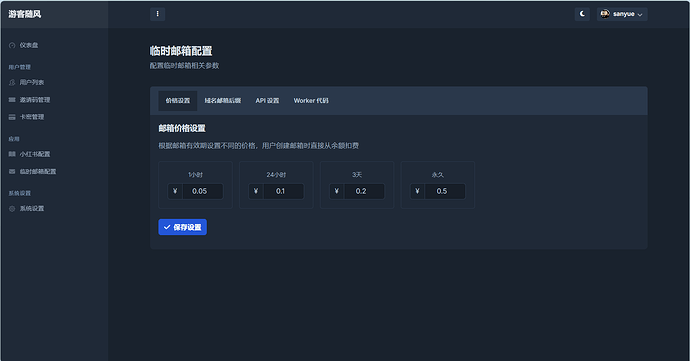
Task: Open the API 设置 tab
Action: pyautogui.click(x=267, y=101)
